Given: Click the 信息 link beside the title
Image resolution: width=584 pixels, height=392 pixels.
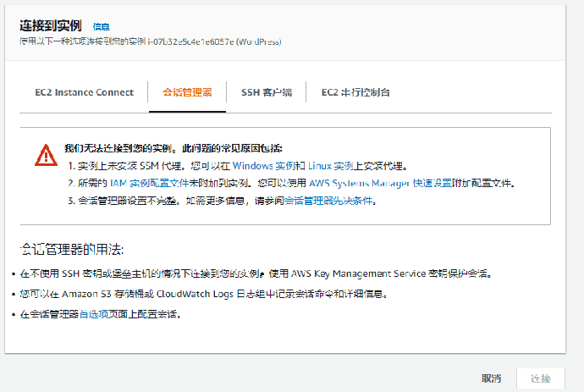Looking at the screenshot, I should pyautogui.click(x=101, y=27).
